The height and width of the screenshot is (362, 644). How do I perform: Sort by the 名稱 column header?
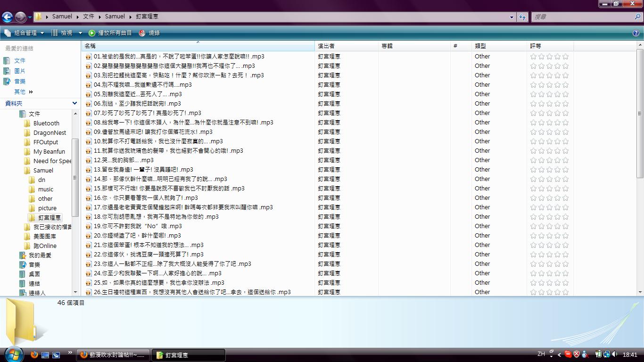pyautogui.click(x=198, y=46)
